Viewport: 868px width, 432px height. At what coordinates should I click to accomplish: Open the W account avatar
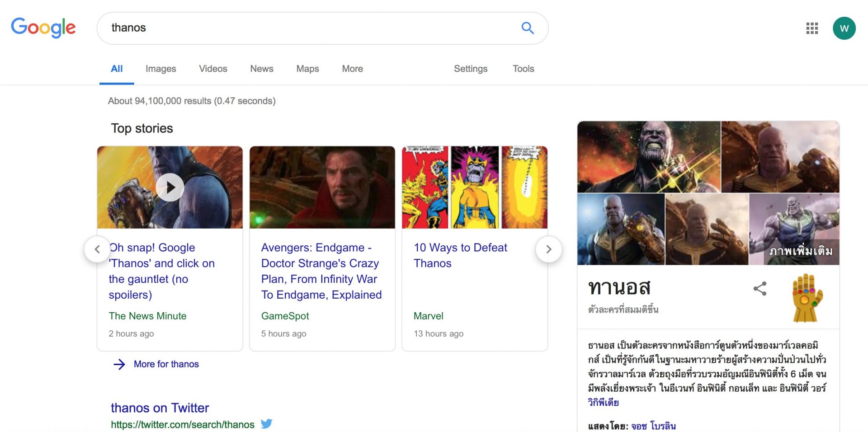coord(844,28)
